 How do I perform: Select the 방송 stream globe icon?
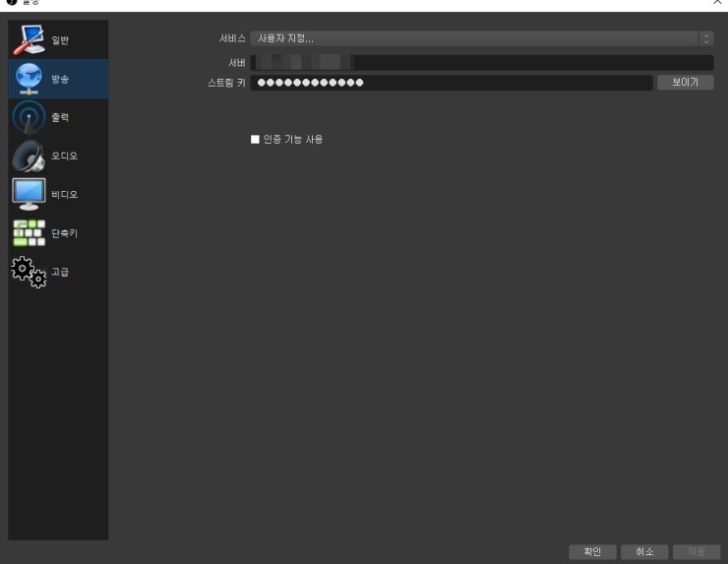tap(29, 79)
